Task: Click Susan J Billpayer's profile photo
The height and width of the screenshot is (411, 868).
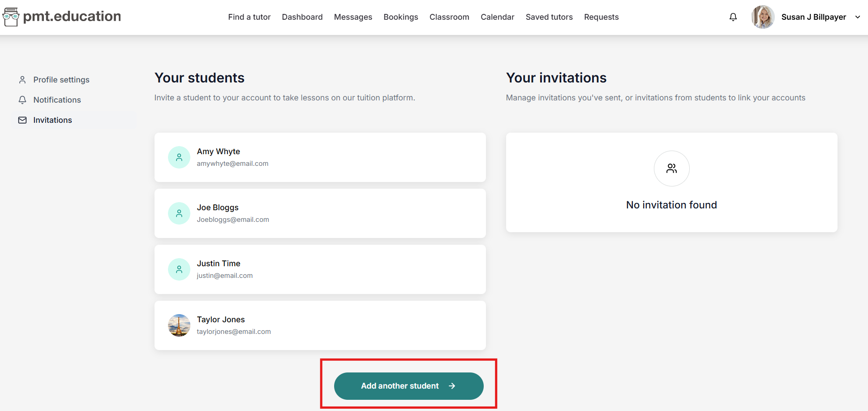Action: (x=763, y=17)
